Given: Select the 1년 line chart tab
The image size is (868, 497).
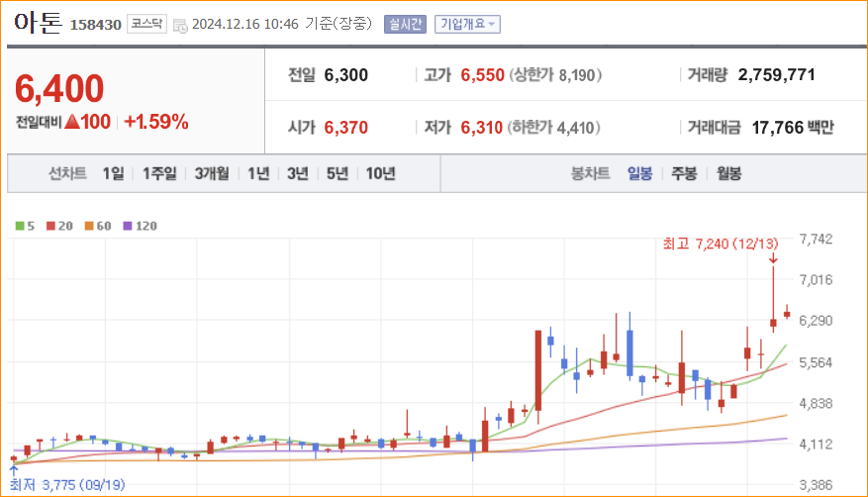Looking at the screenshot, I should [x=258, y=174].
